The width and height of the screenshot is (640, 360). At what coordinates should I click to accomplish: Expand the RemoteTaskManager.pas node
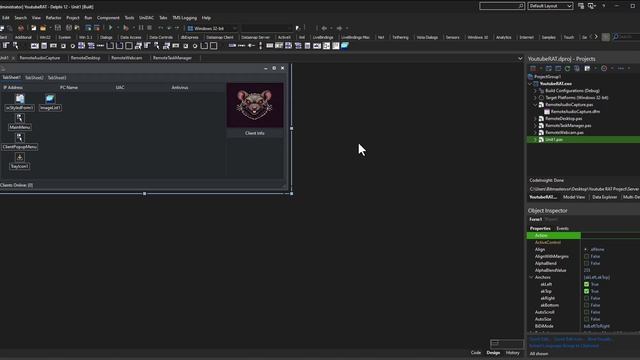(x=535, y=125)
